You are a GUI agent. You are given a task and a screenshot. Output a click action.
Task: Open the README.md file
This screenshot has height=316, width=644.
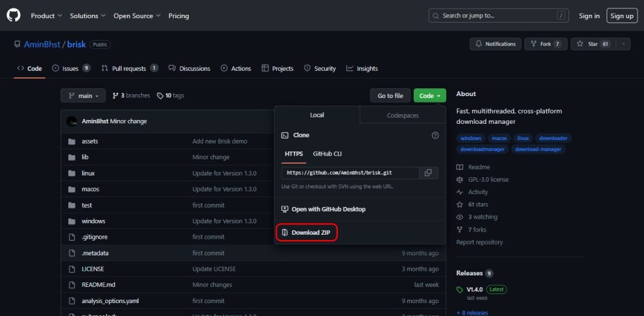[98, 285]
